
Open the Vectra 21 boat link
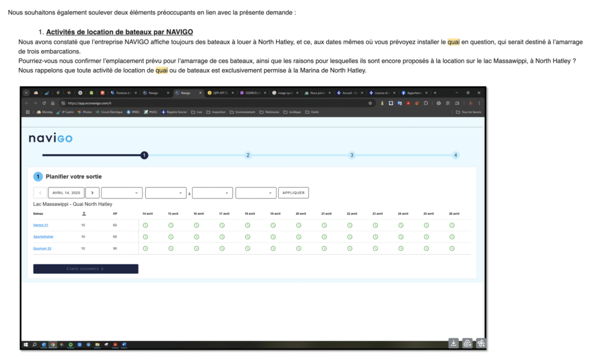(x=41, y=225)
